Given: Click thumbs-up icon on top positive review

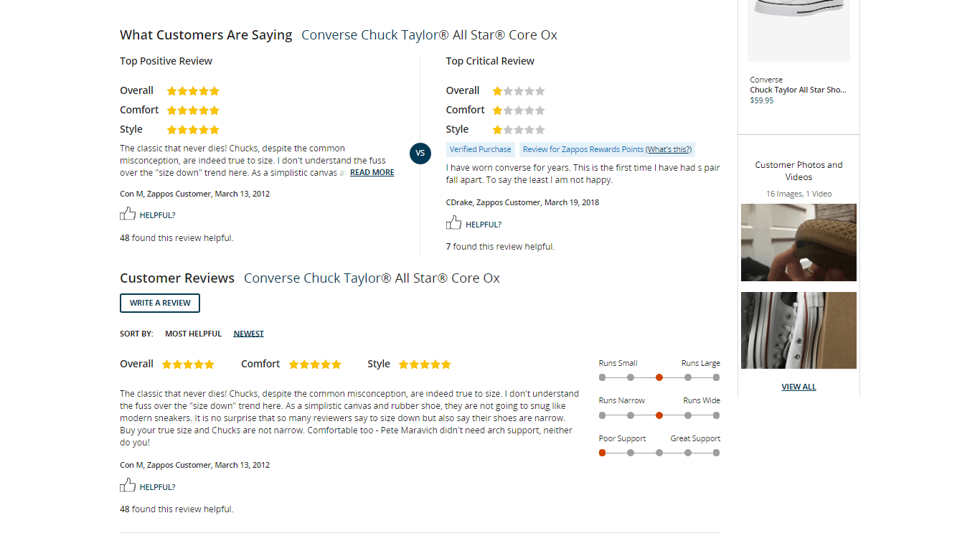Looking at the screenshot, I should pos(128,214).
